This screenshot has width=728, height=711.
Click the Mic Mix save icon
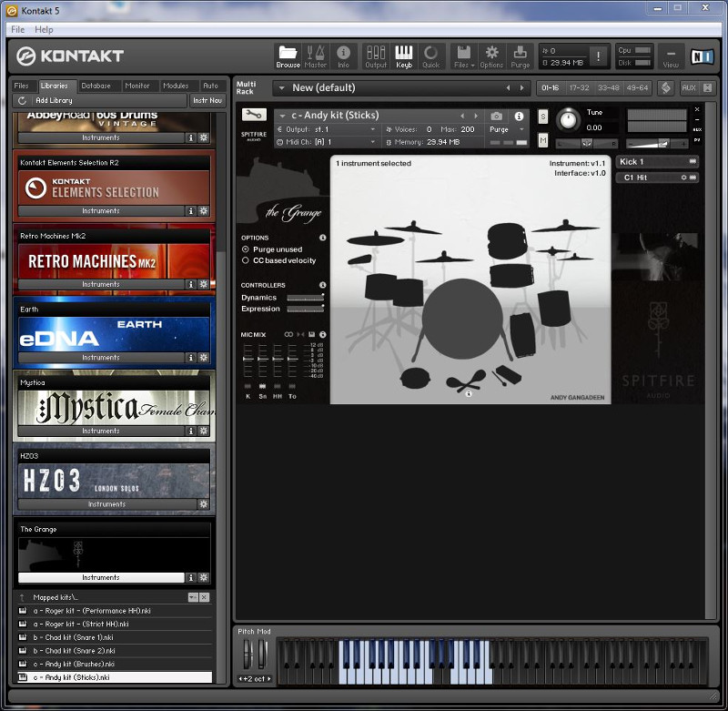311,334
